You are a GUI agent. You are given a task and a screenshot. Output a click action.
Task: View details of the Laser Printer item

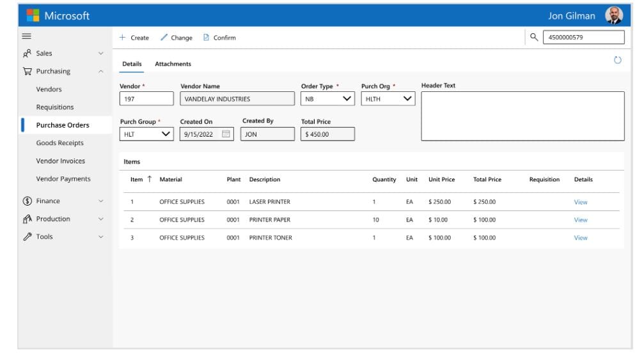click(580, 202)
